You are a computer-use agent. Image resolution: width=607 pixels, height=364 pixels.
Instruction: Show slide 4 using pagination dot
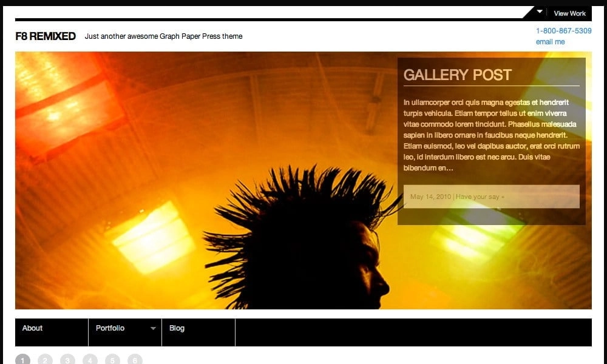[90, 360]
